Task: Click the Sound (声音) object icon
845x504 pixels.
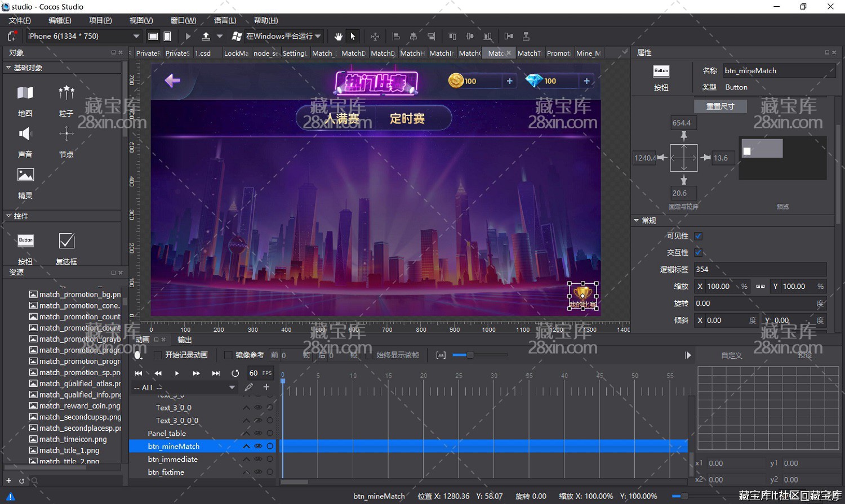Action: click(25, 134)
